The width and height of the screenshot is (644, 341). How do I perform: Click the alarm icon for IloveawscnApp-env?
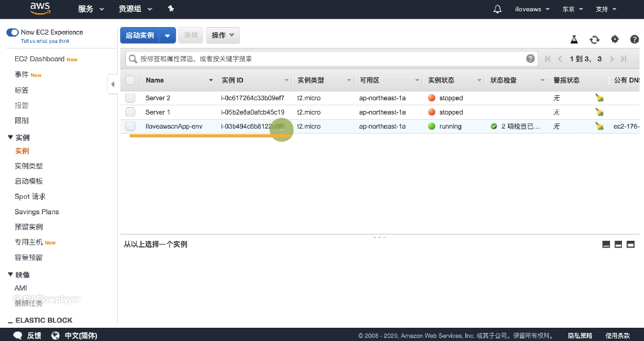click(600, 126)
